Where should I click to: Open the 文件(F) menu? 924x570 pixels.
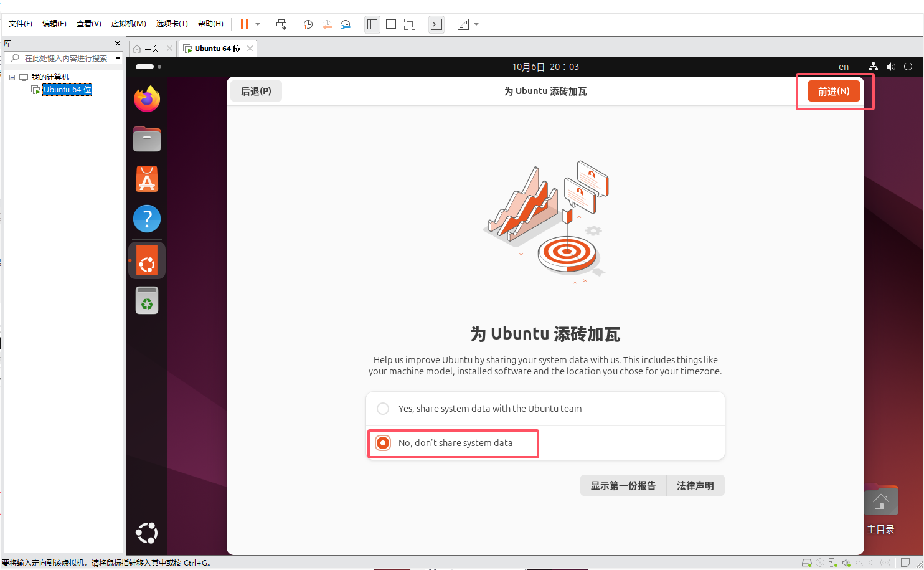(21, 24)
